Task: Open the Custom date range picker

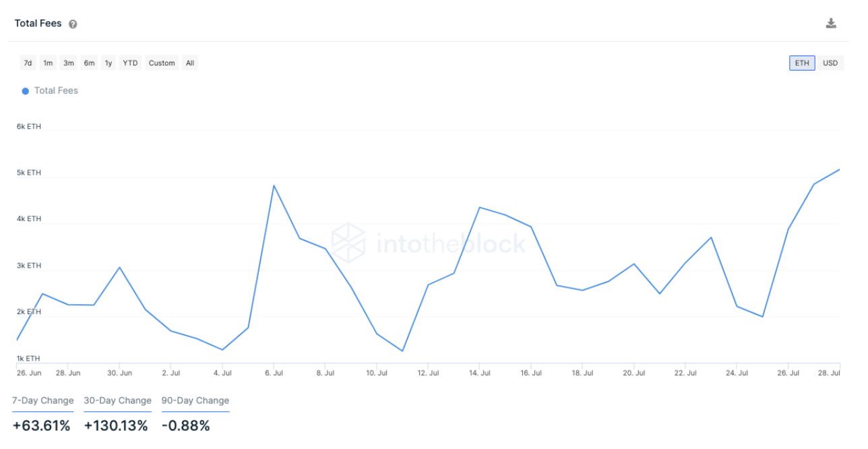Action: [162, 63]
